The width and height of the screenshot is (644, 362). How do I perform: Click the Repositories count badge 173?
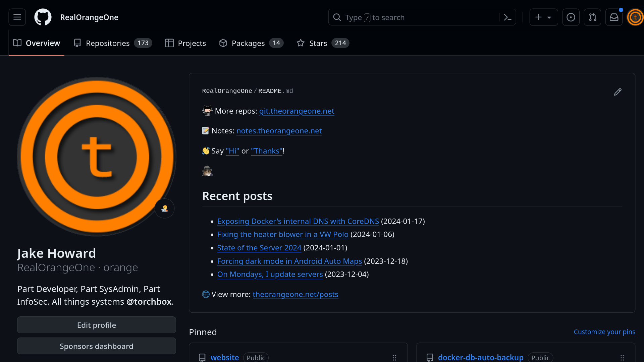(x=143, y=43)
